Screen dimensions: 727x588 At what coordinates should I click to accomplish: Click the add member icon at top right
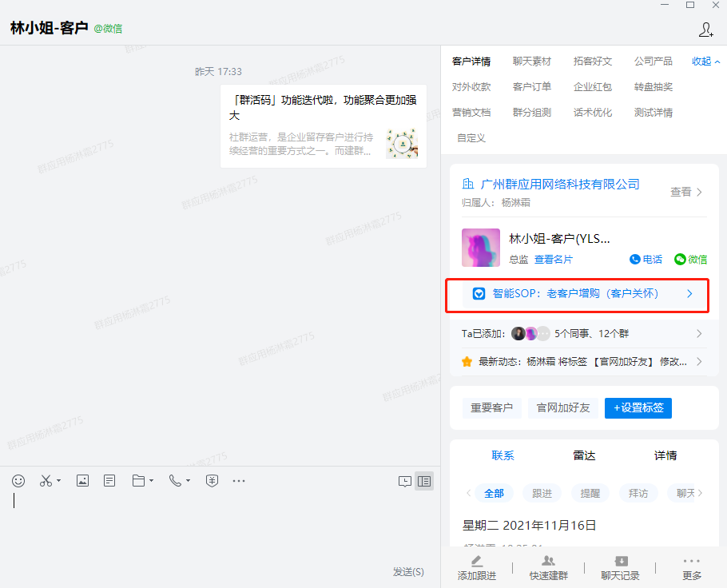pos(705,30)
